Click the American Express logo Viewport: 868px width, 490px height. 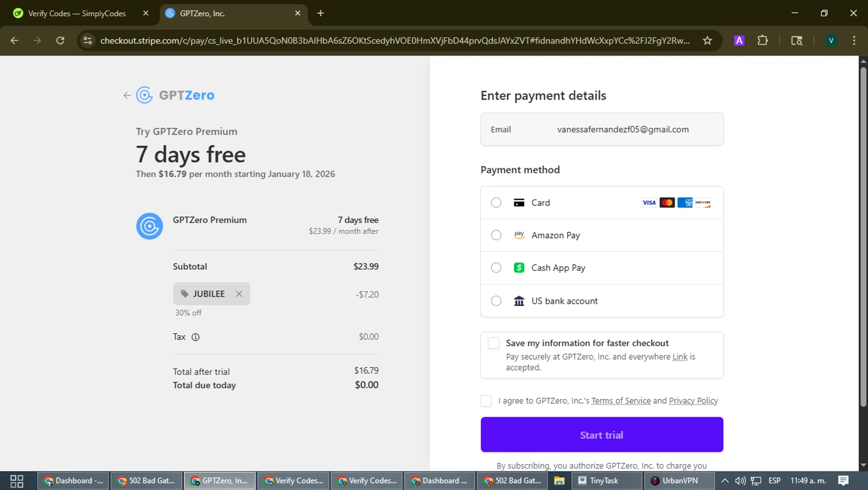(x=685, y=202)
